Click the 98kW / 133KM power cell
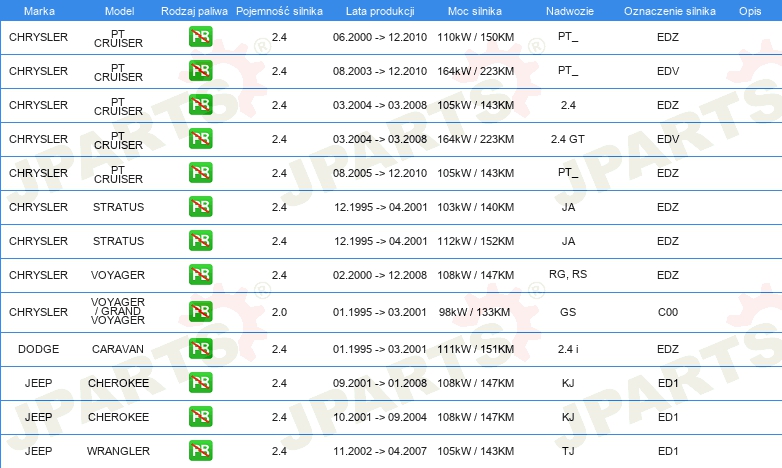 click(474, 312)
